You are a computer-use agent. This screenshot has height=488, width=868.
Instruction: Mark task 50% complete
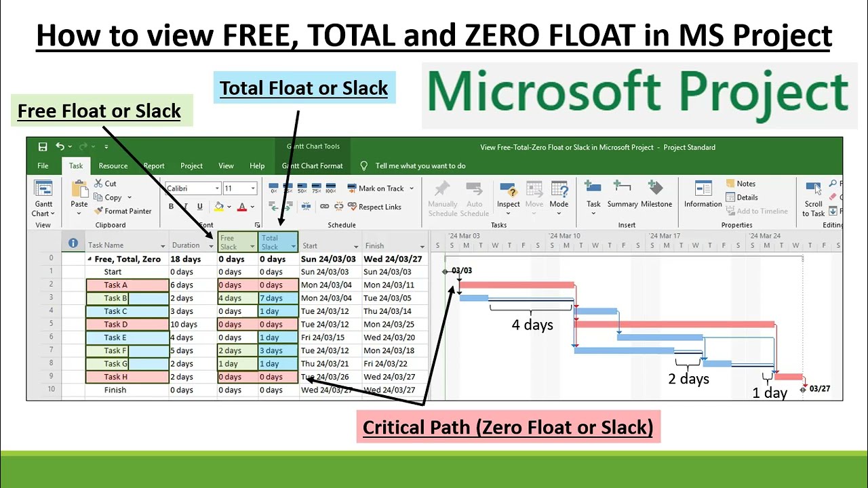[302, 188]
